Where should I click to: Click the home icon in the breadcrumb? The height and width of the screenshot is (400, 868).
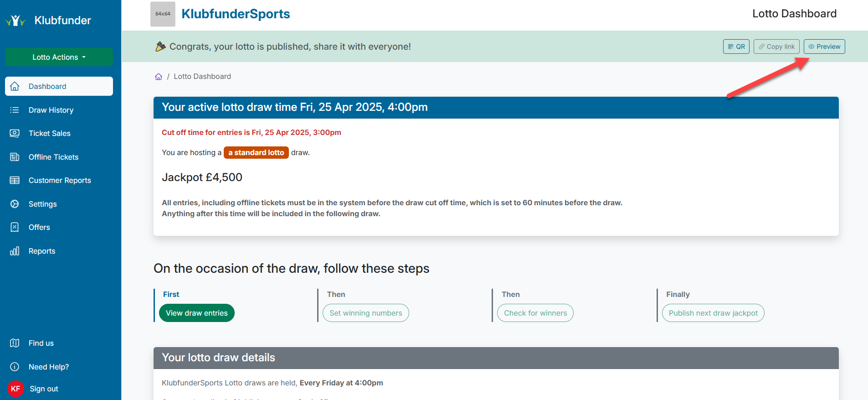point(159,77)
